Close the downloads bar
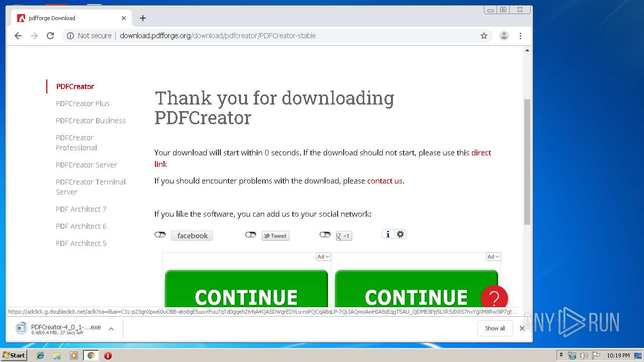644x362 pixels. tap(522, 328)
